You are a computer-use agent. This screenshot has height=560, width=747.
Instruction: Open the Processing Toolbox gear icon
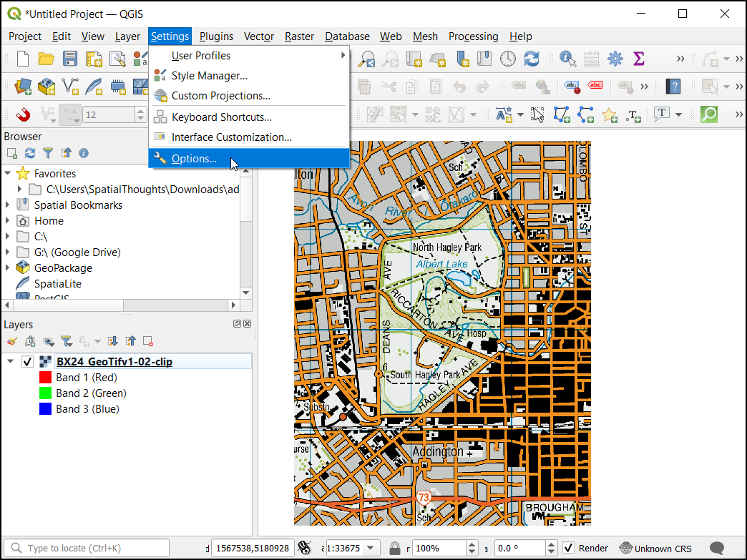[x=615, y=59]
